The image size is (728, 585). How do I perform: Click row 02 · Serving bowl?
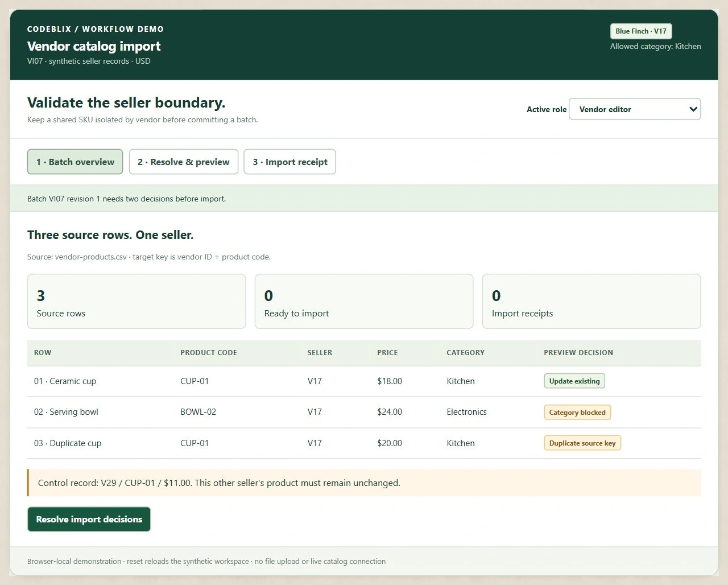(x=364, y=412)
